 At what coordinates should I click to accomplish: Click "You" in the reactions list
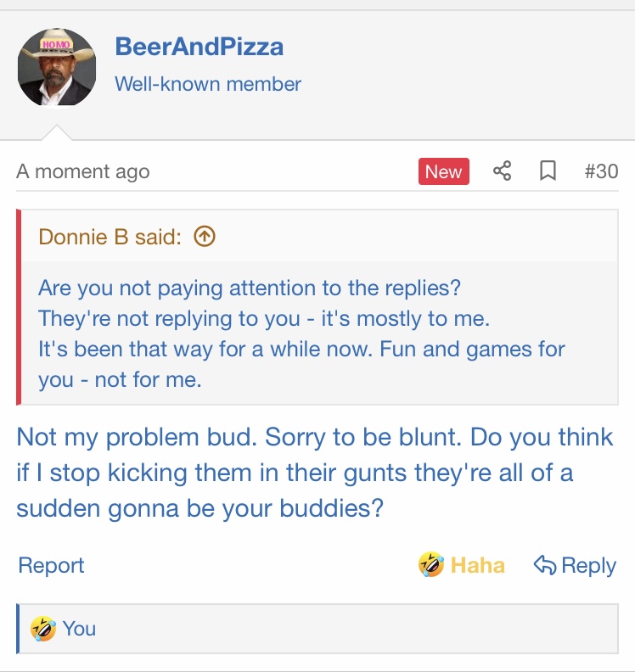tap(79, 629)
